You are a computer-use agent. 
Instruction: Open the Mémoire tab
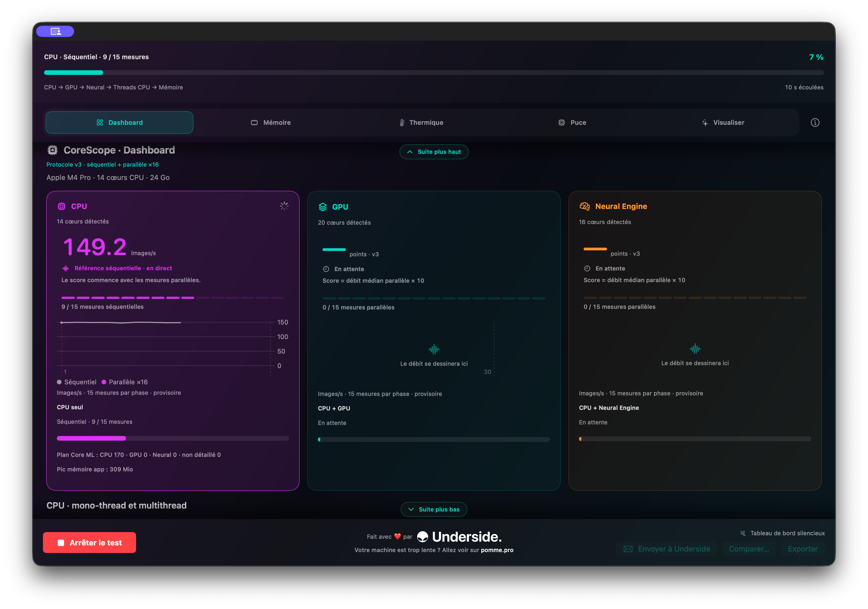(271, 122)
